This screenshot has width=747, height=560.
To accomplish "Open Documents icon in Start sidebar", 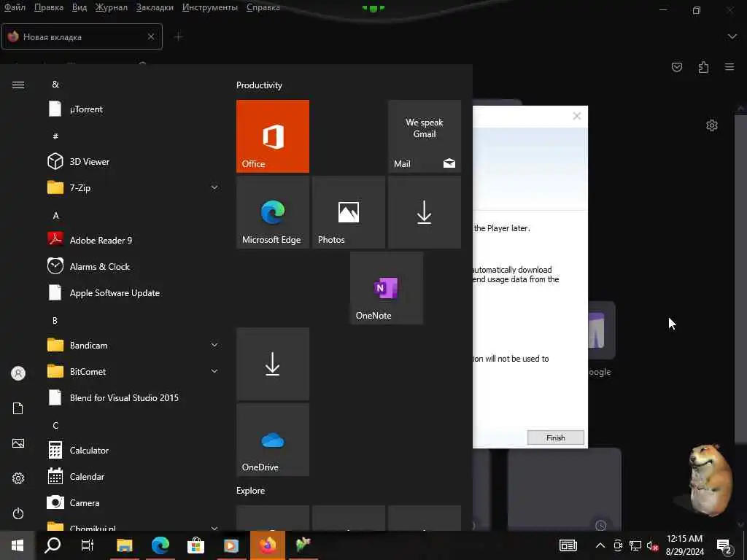I will (18, 408).
